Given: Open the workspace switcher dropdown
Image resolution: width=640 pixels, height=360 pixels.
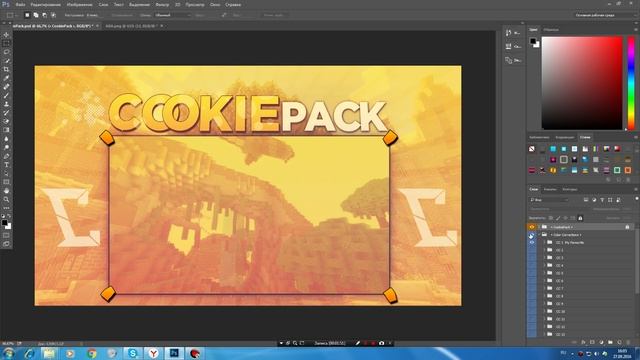Looking at the screenshot, I should pos(604,15).
